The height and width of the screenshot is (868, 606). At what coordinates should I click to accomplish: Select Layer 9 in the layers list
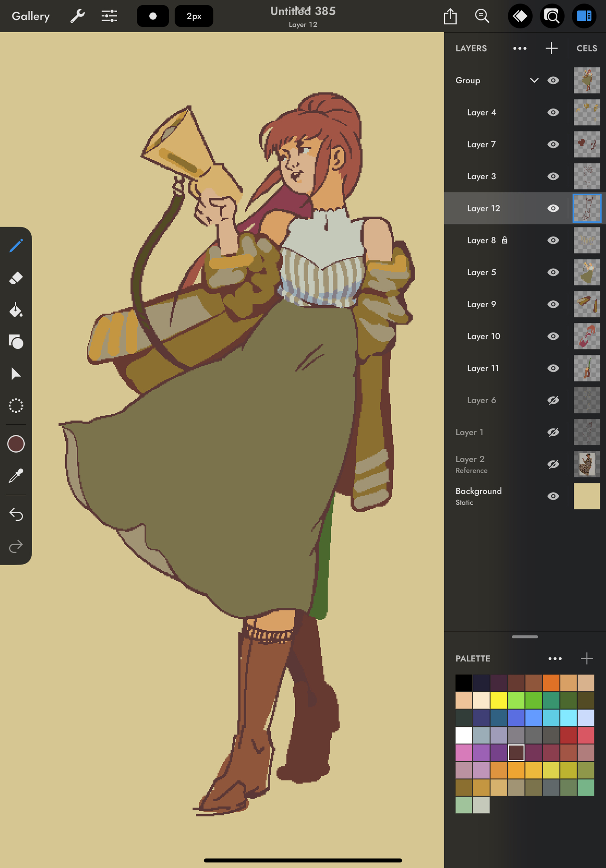481,304
